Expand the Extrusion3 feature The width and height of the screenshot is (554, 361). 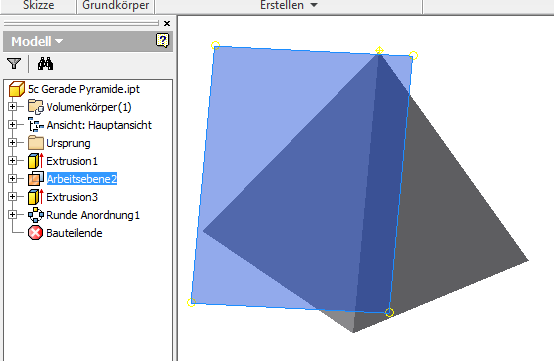click(12, 196)
